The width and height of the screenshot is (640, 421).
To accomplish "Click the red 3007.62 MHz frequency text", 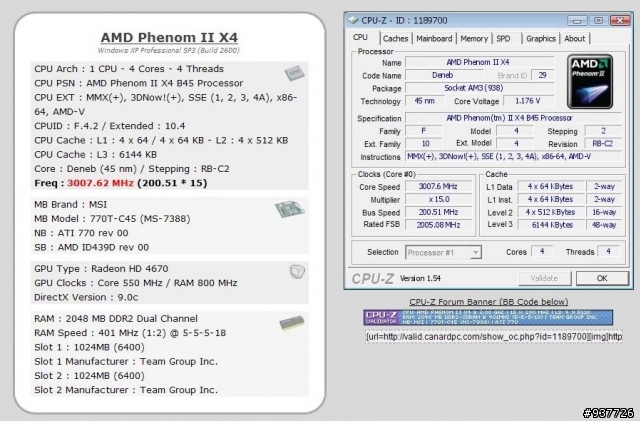I will pyautogui.click(x=100, y=183).
